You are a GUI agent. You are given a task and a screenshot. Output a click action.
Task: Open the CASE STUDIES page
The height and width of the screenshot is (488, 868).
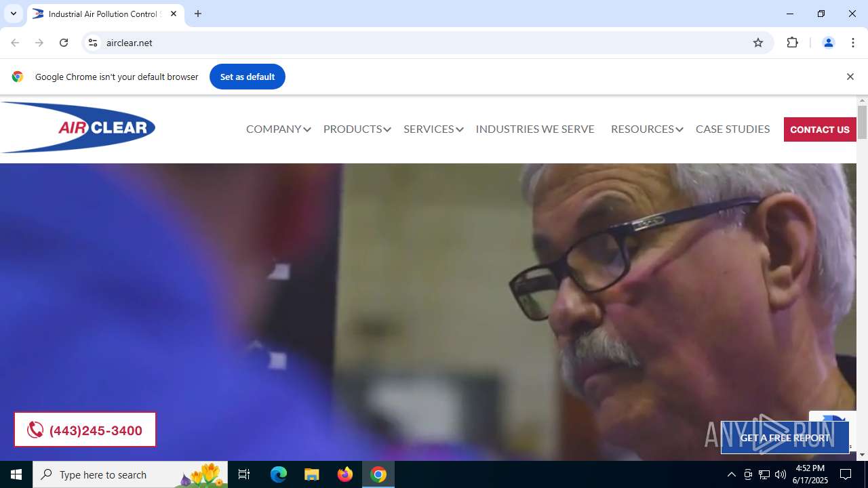pyautogui.click(x=732, y=129)
